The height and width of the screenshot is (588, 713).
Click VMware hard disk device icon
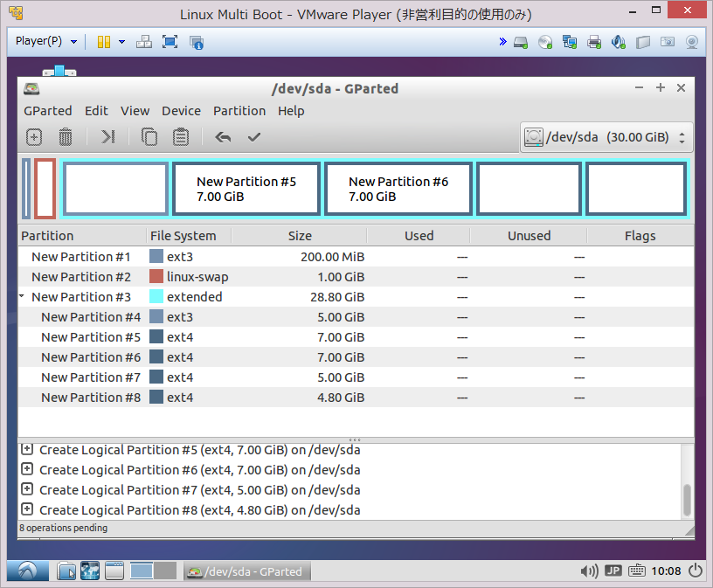pyautogui.click(x=521, y=43)
